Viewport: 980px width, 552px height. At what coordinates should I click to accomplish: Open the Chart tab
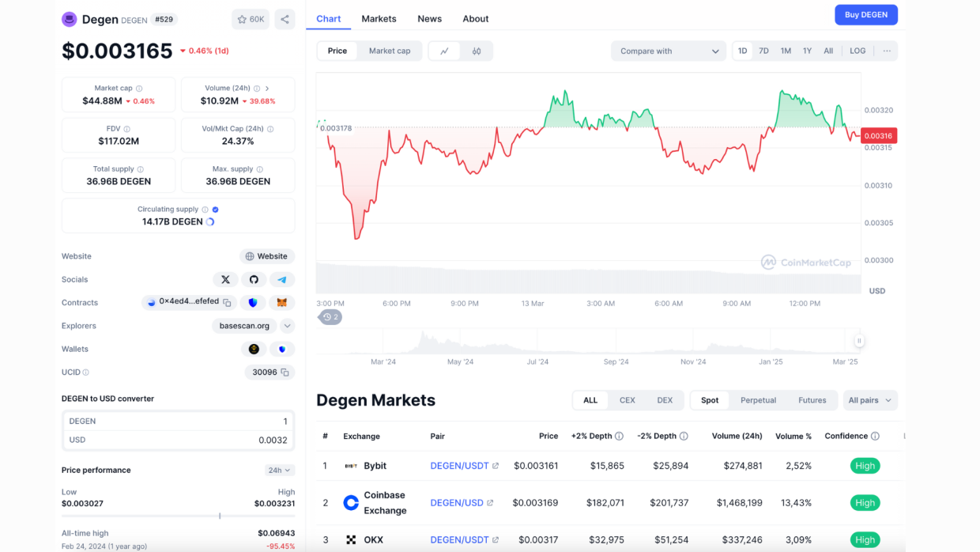coord(329,19)
